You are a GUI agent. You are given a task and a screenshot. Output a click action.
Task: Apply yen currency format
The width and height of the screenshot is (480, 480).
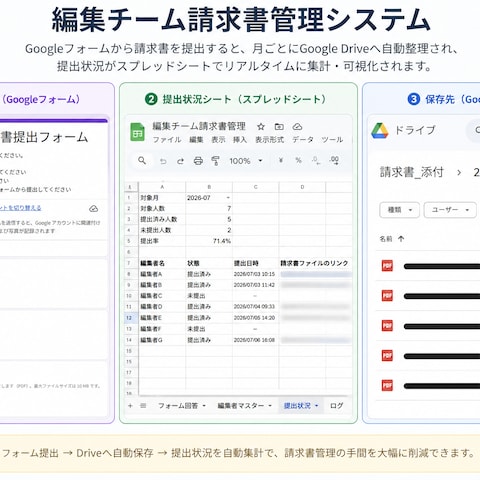pyautogui.click(x=281, y=161)
